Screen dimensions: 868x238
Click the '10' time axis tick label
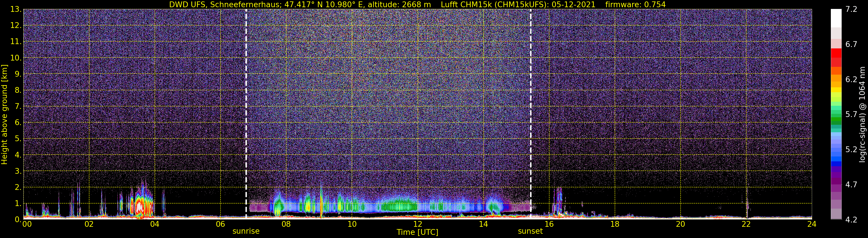352,224
